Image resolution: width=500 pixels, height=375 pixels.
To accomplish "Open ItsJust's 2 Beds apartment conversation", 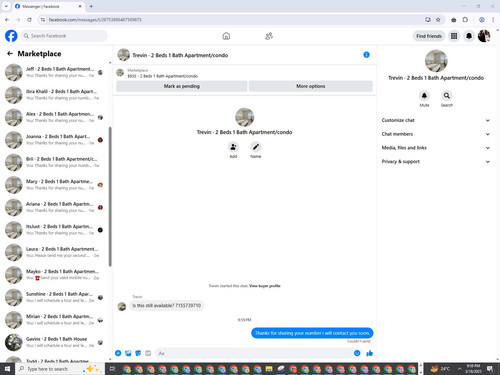I will pyautogui.click(x=55, y=230).
